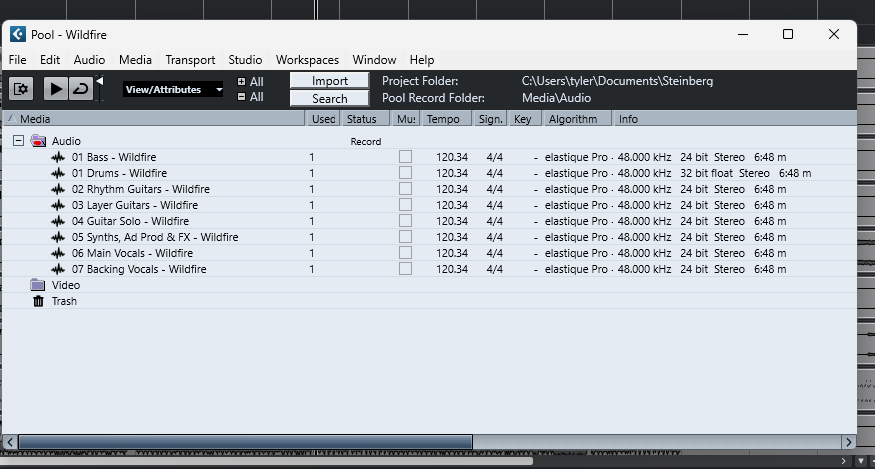Viewport: 875px width, 469px height.
Task: Click the Media\Audio pool record folder path
Action: click(556, 98)
